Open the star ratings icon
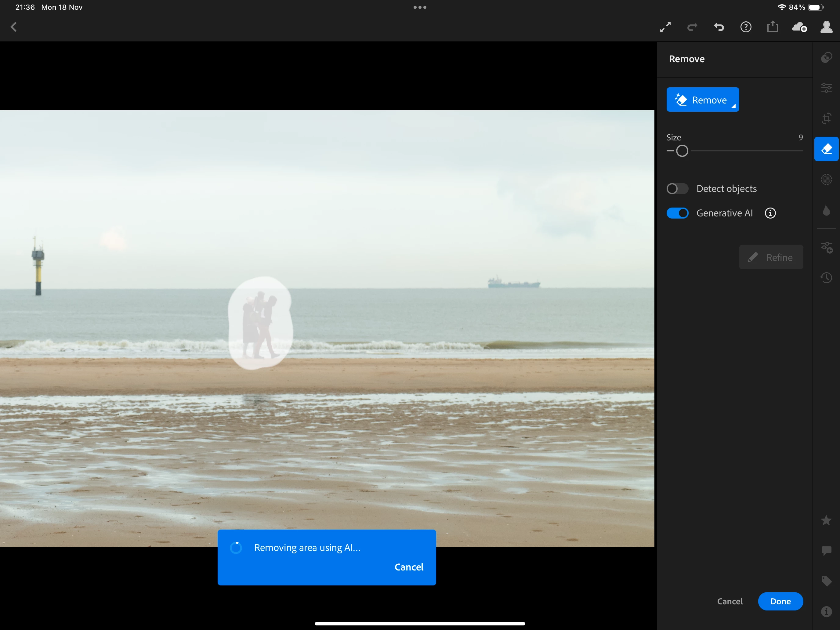840x630 pixels. (x=826, y=520)
